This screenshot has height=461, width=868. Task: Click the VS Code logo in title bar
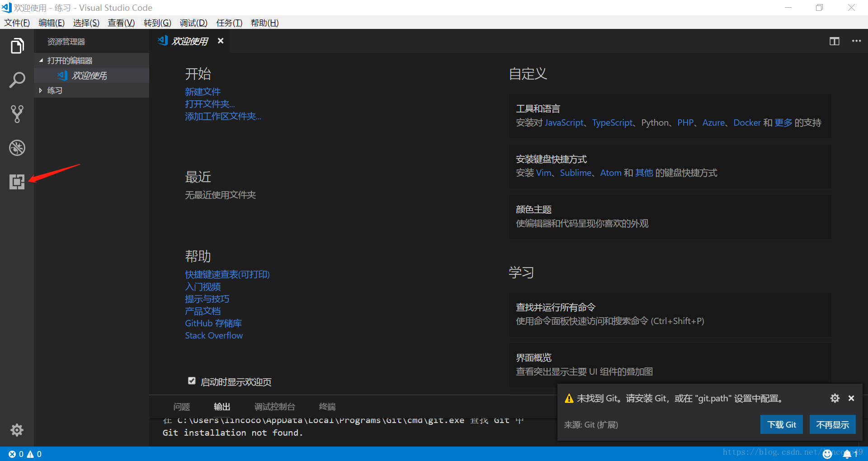[6, 8]
